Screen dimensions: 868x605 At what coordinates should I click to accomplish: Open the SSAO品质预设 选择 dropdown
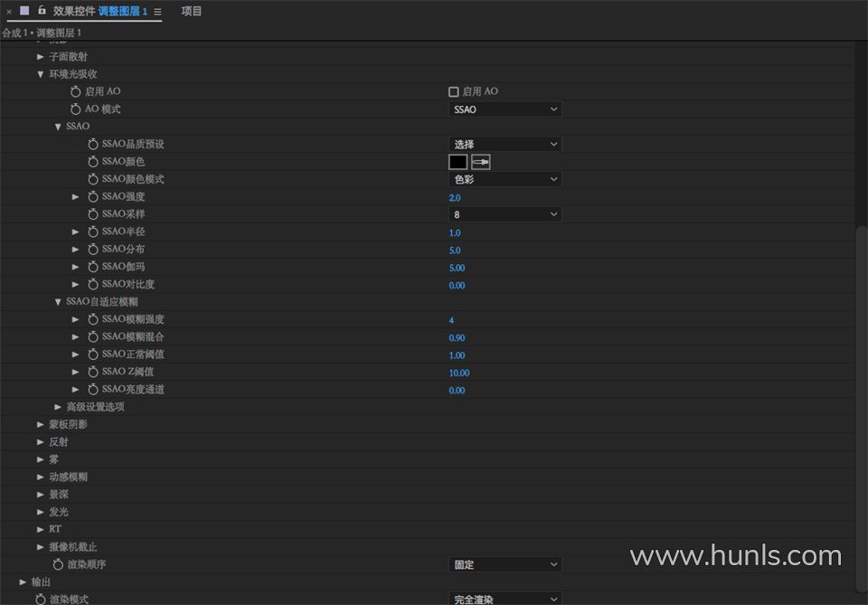[505, 144]
